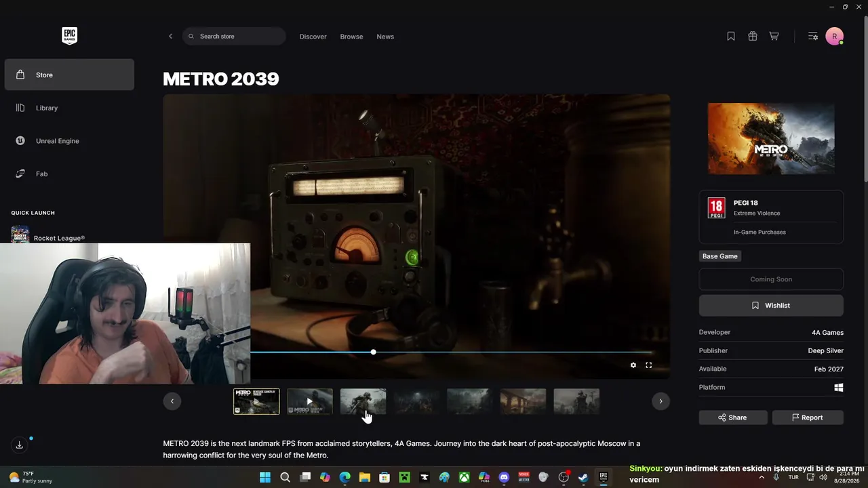The image size is (868, 488).
Task: Open the gift redeem icon in header
Action: [x=753, y=37]
